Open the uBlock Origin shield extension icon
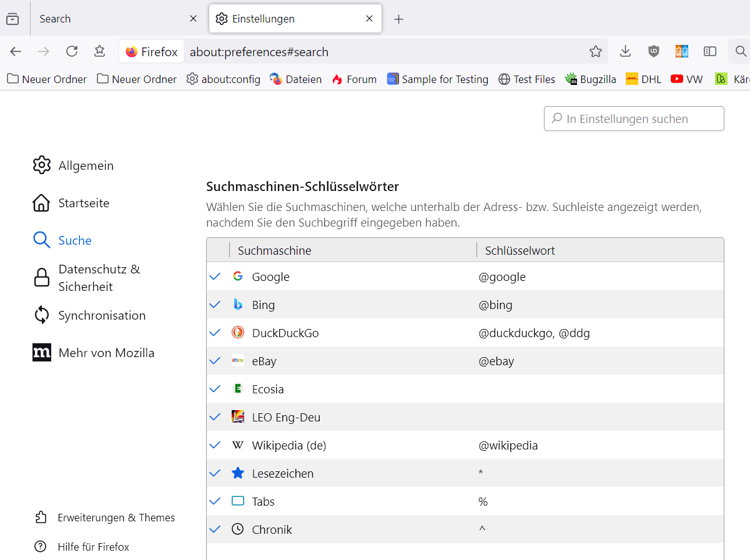 (x=654, y=52)
